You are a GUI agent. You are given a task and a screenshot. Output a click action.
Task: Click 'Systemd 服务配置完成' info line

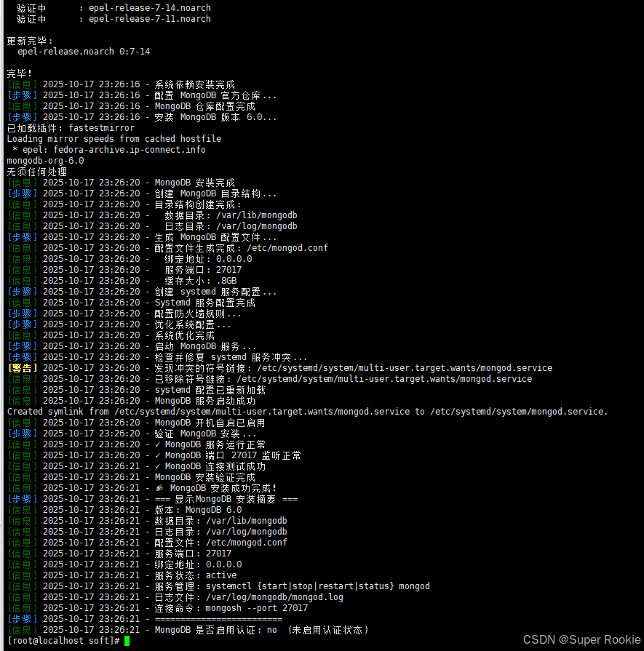204,303
